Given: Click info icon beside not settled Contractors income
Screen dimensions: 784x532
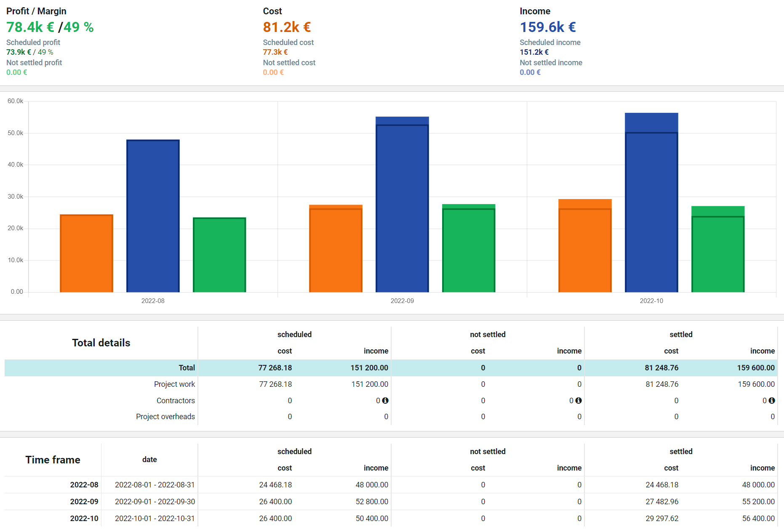Looking at the screenshot, I should 579,400.
